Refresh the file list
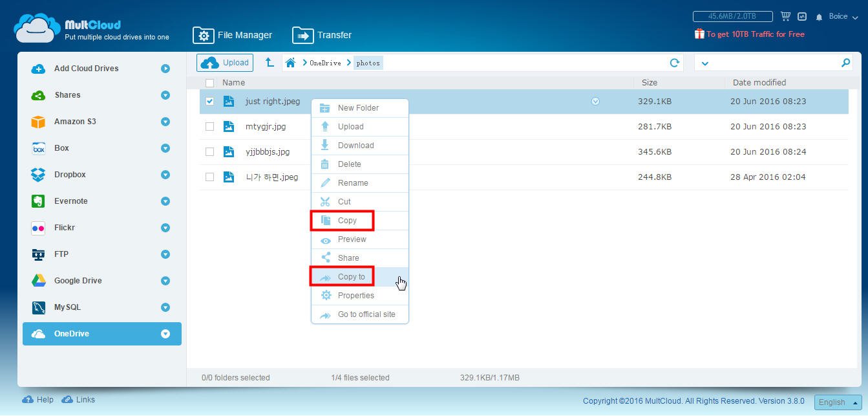This screenshot has width=868, height=416. [675, 63]
